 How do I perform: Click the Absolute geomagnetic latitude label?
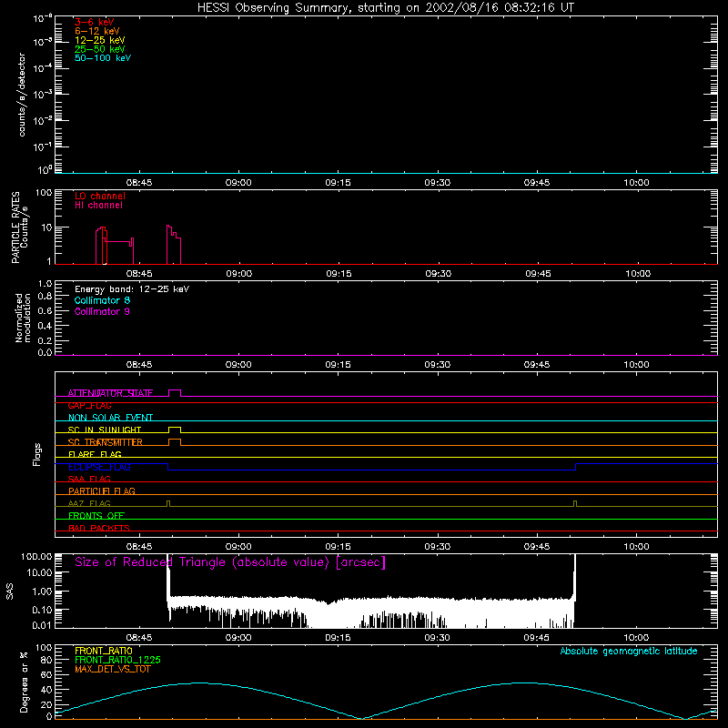click(x=629, y=652)
